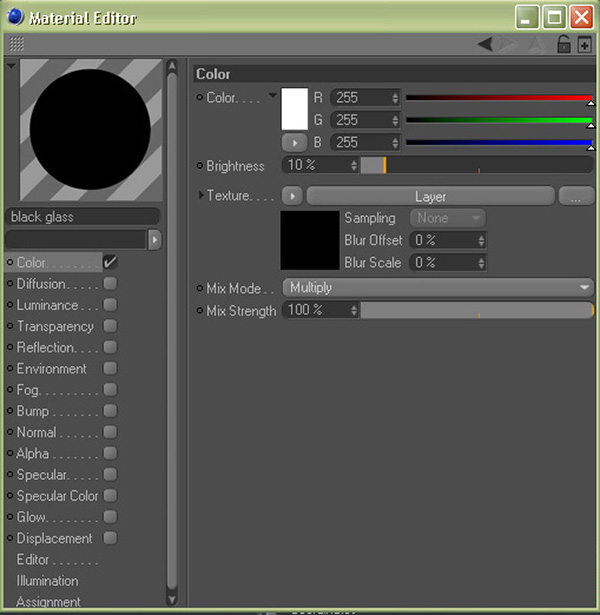Click the Blur Offset stepper arrows
Image resolution: width=600 pixels, height=615 pixels.
(481, 240)
